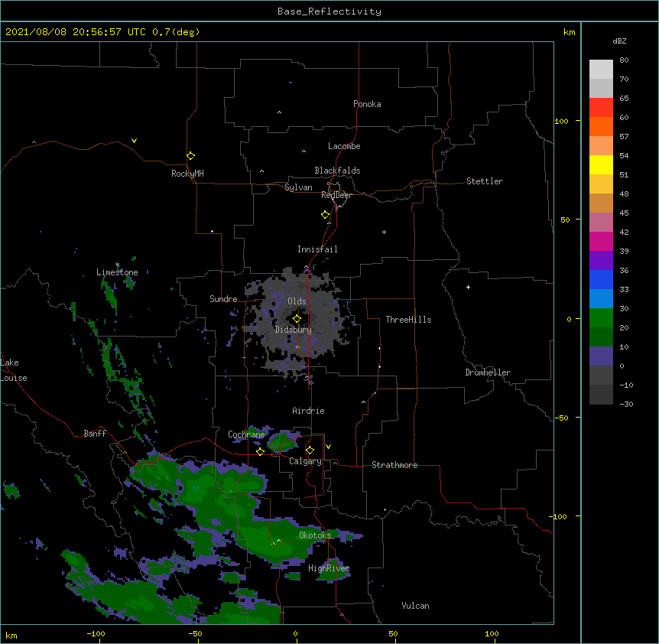This screenshot has width=659, height=644.
Task: Click the Sylvan label
Action: click(298, 187)
